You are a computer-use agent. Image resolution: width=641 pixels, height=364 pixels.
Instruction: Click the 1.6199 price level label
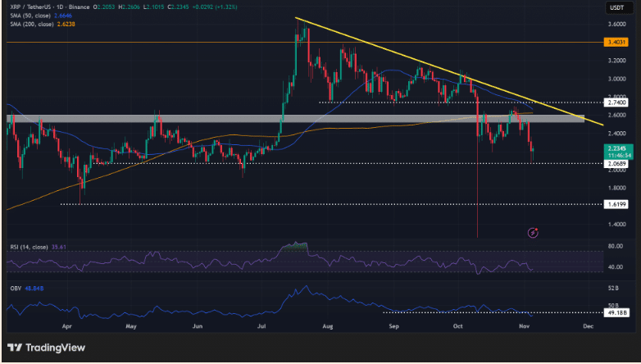pyautogui.click(x=616, y=204)
